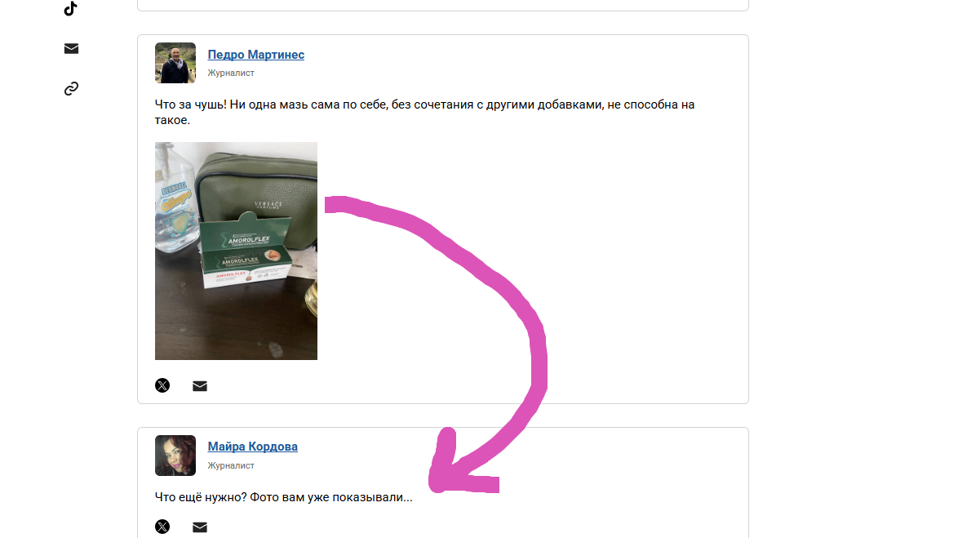Open the Педро Мартинес author link
980x538 pixels.
(x=256, y=55)
